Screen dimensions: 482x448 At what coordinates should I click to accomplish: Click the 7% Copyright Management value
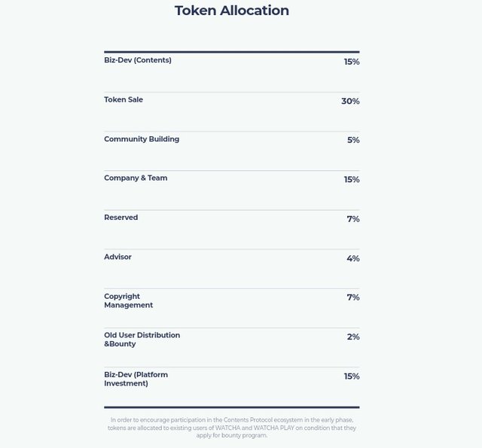(353, 297)
